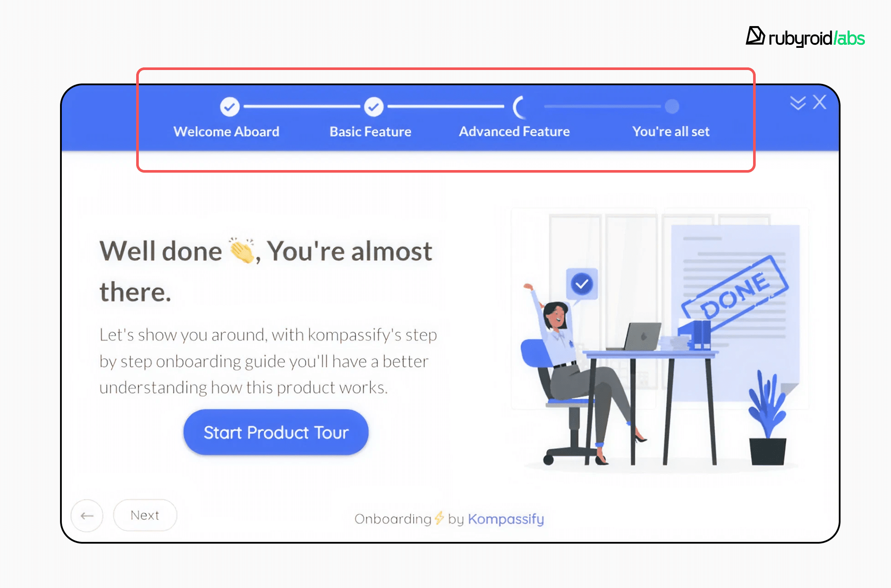Viewport: 891px width, 588px height.
Task: Click the You're all set step dot
Action: [x=672, y=107]
